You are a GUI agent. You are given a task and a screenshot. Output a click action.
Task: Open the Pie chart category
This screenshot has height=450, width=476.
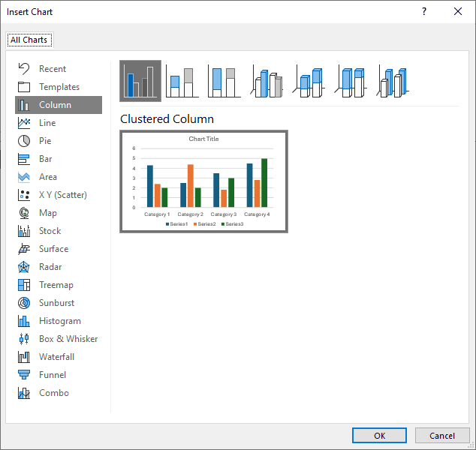pos(45,141)
